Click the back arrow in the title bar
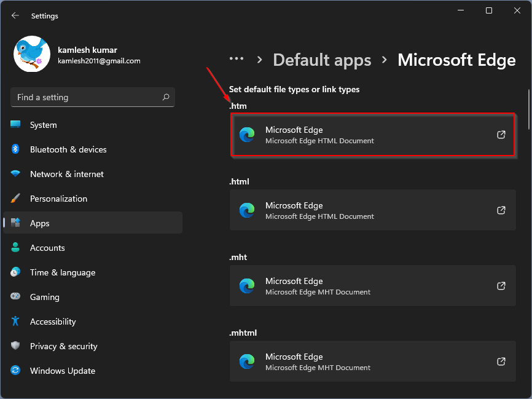 [x=14, y=15]
